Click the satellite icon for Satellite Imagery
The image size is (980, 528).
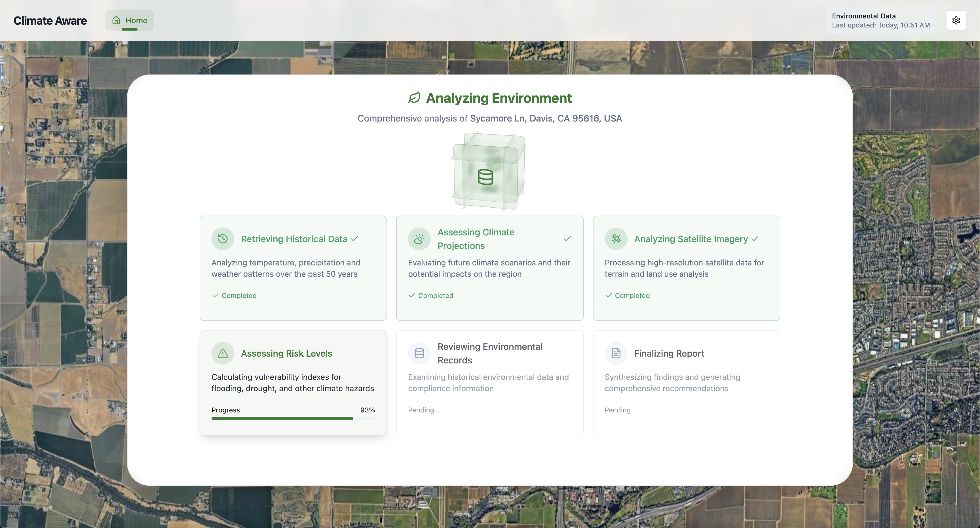click(x=616, y=239)
